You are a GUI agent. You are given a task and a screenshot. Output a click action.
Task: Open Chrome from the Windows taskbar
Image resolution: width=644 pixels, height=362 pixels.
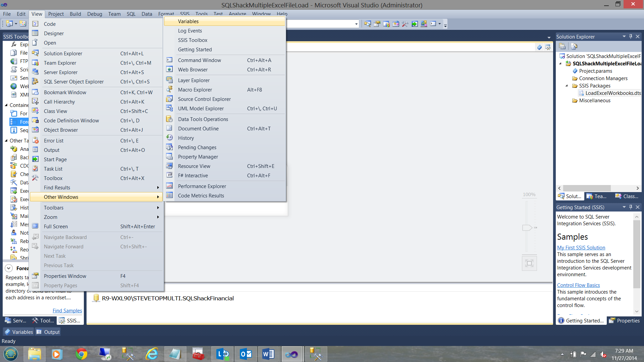coord(81,354)
